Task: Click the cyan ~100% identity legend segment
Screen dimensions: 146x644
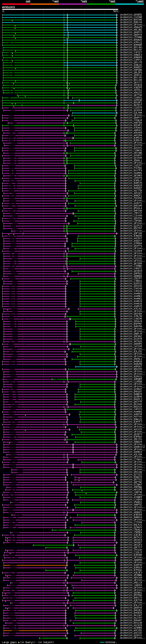Action: 130,4
